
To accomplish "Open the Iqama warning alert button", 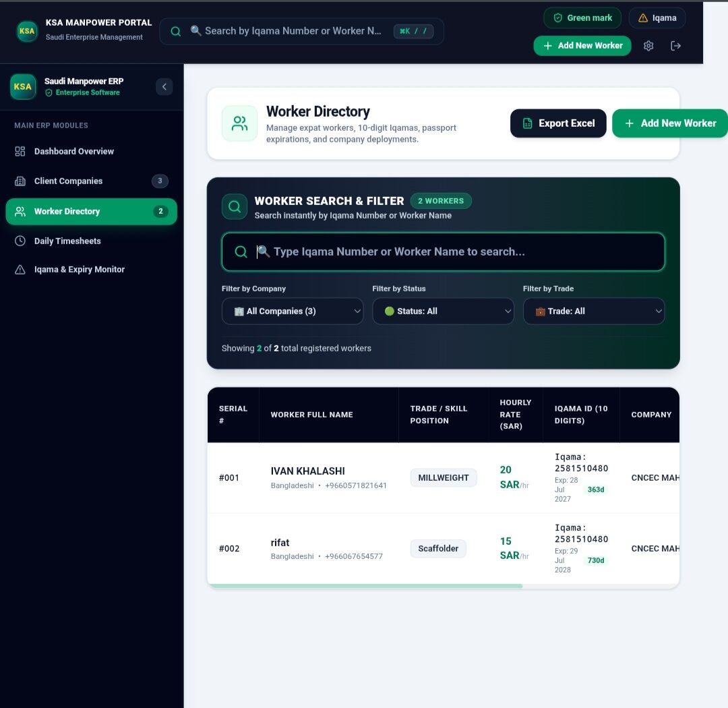I will click(657, 18).
